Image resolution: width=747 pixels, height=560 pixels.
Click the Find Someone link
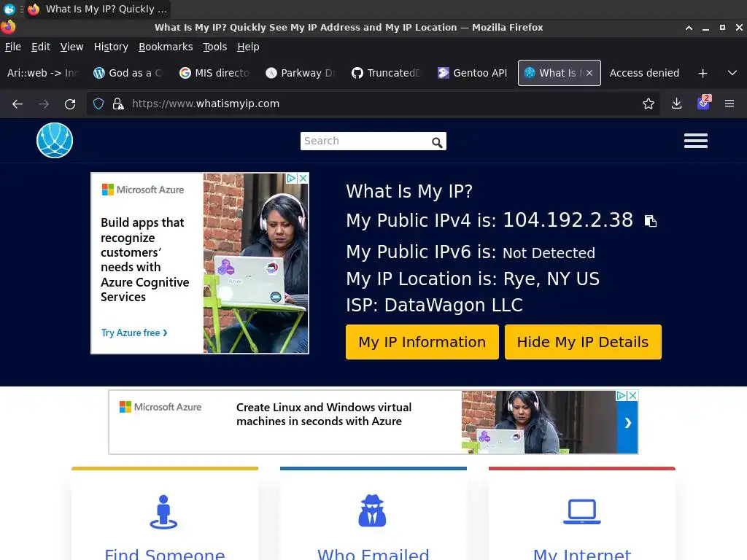tap(164, 554)
